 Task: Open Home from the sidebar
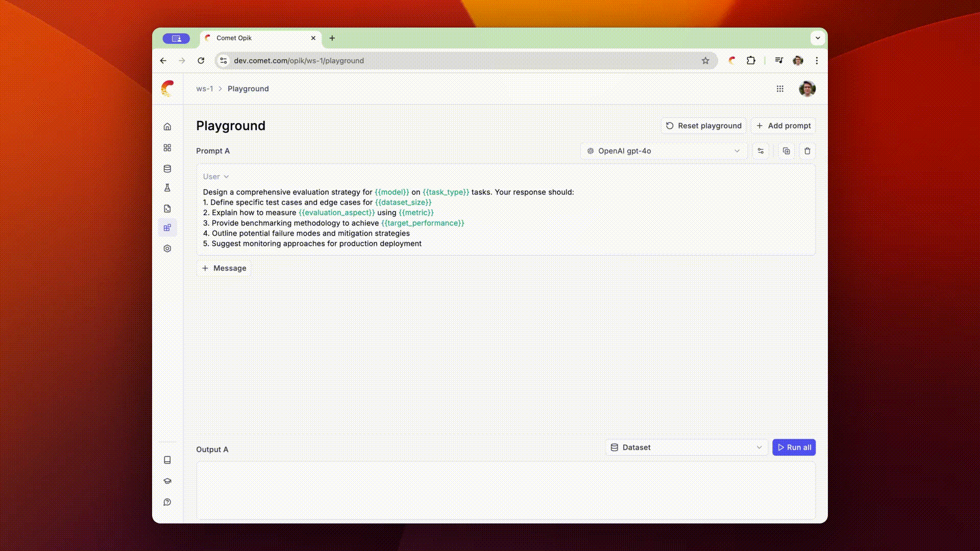[167, 127]
